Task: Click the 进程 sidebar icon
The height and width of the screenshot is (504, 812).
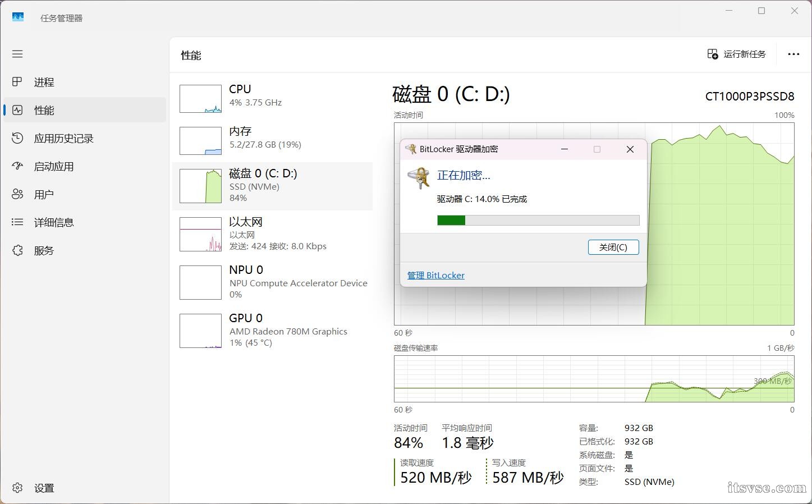Action: click(17, 82)
